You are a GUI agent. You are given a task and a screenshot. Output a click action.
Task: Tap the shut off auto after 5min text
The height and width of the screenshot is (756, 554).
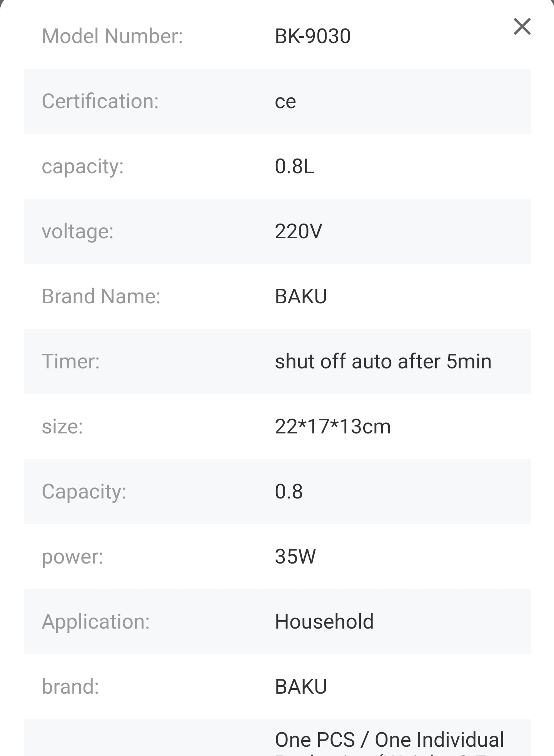pos(383,361)
